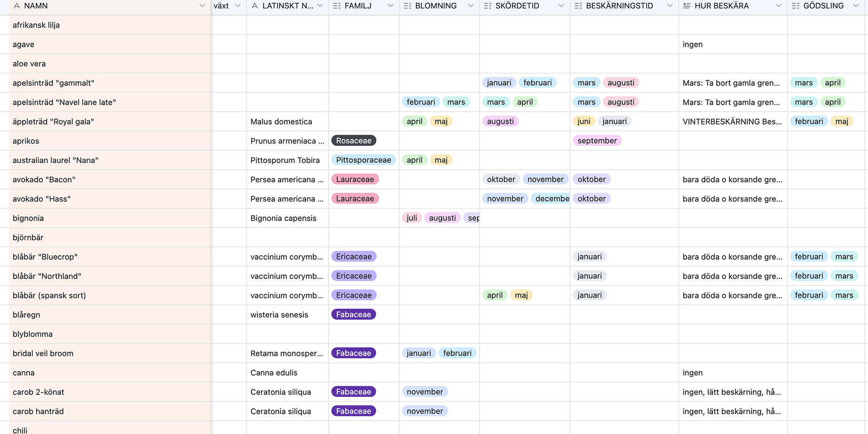Click 'VINTERBESKÄRNING Bes...' pruning note cell

click(x=733, y=121)
